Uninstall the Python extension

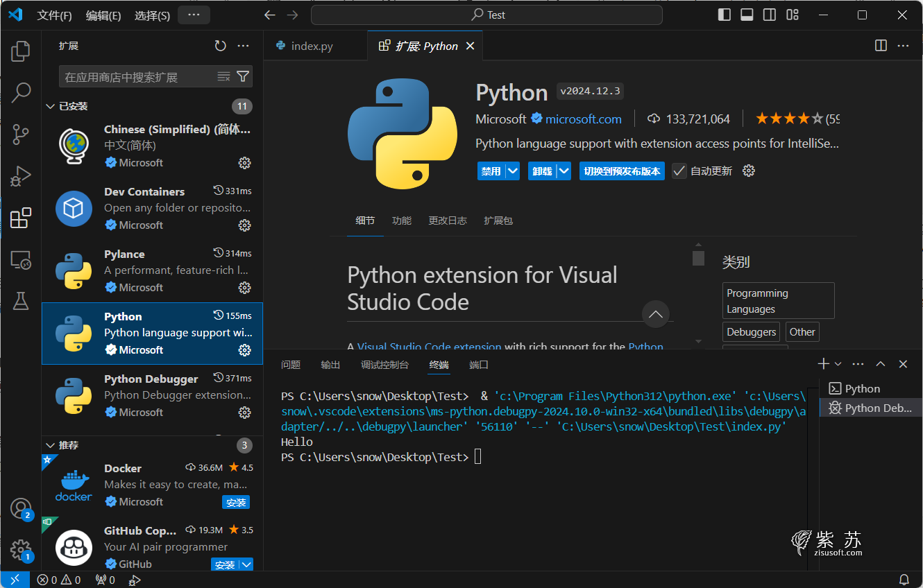coord(543,171)
